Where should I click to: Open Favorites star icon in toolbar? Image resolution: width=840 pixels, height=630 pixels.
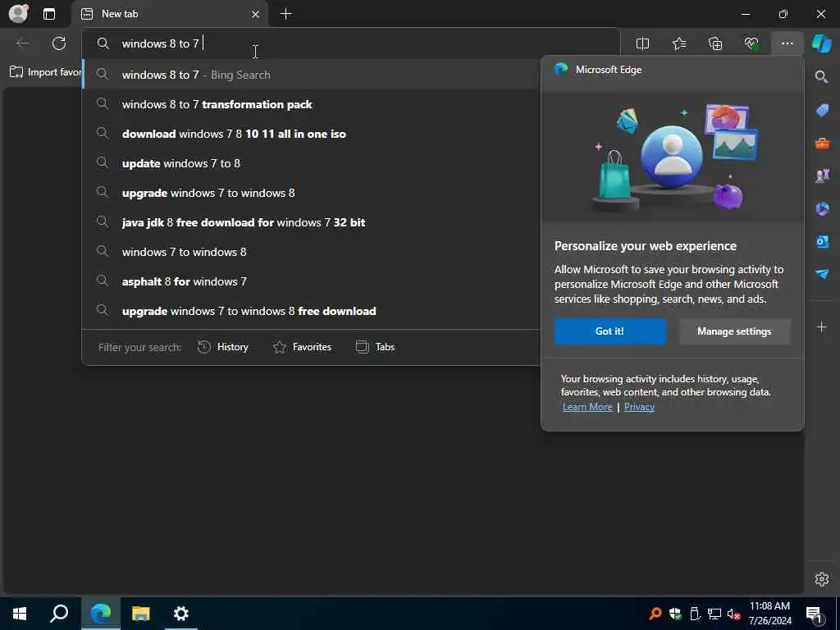[x=678, y=43]
